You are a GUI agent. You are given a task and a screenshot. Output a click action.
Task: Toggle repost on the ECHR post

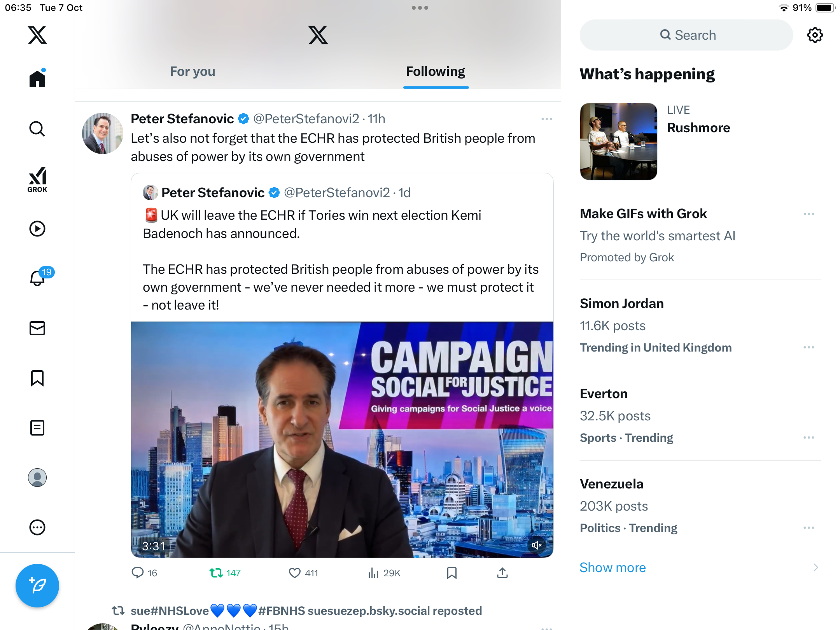click(216, 573)
